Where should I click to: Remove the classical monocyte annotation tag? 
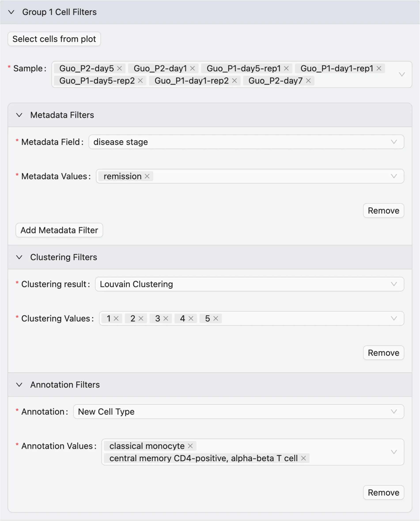tap(190, 446)
